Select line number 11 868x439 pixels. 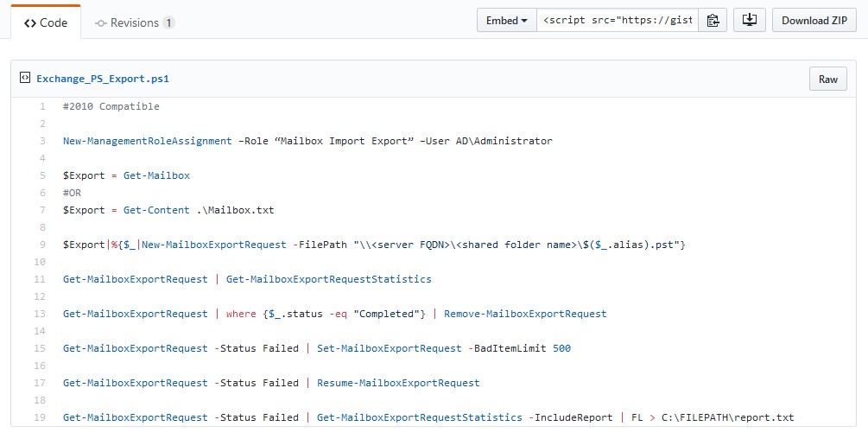pos(40,279)
